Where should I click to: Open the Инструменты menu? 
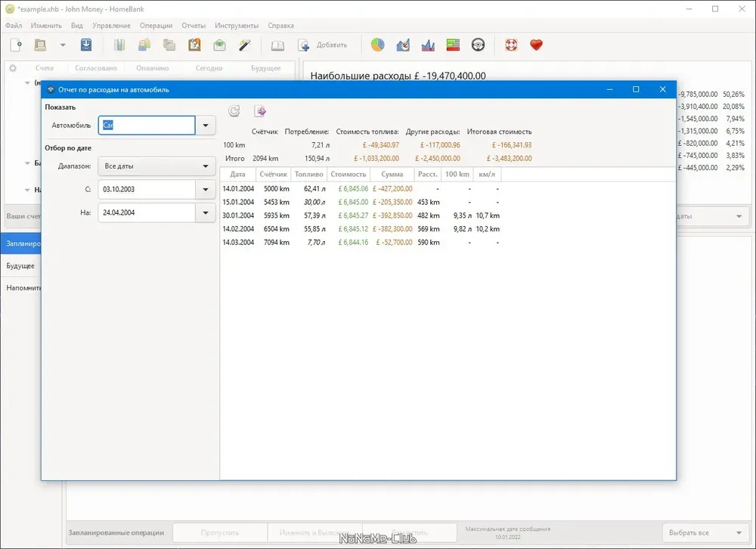point(237,26)
